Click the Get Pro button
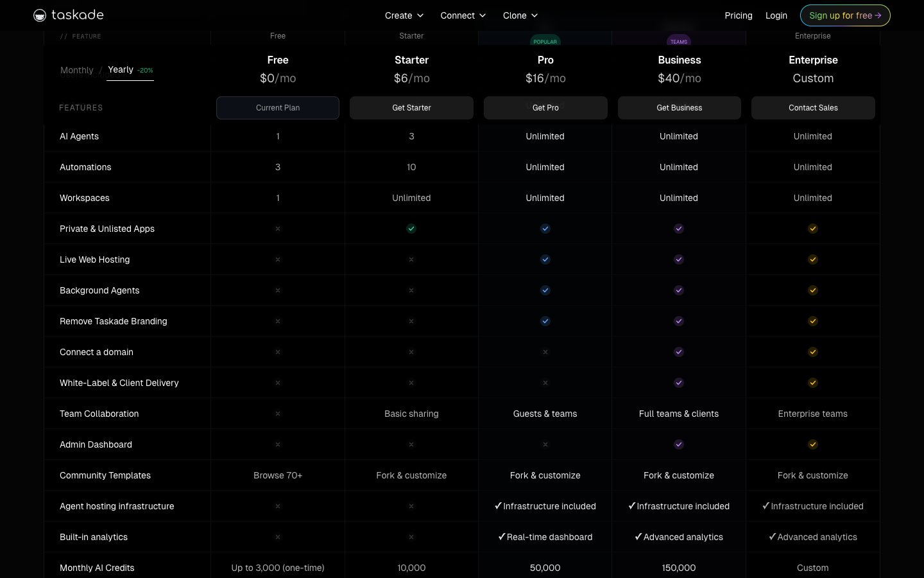Viewport: 924px width, 578px height. 545,108
